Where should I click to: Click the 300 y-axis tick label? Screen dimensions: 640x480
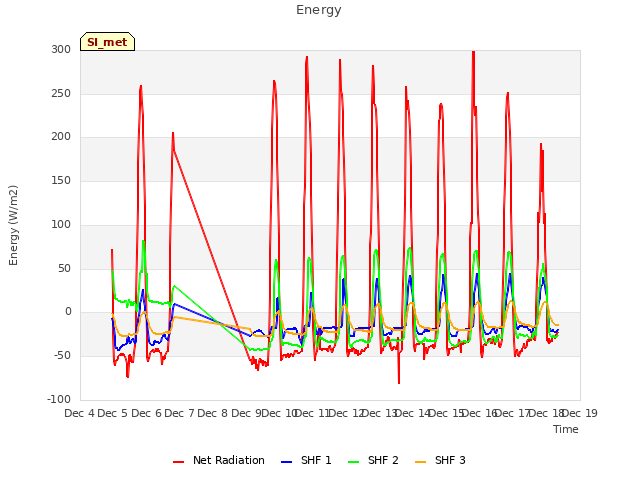coord(61,49)
